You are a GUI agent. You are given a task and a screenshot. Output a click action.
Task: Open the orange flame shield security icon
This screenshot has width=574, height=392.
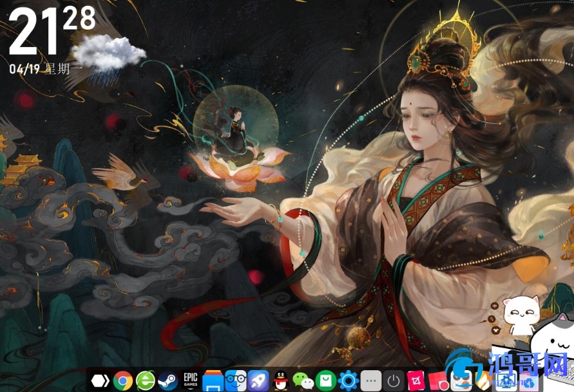point(483,380)
